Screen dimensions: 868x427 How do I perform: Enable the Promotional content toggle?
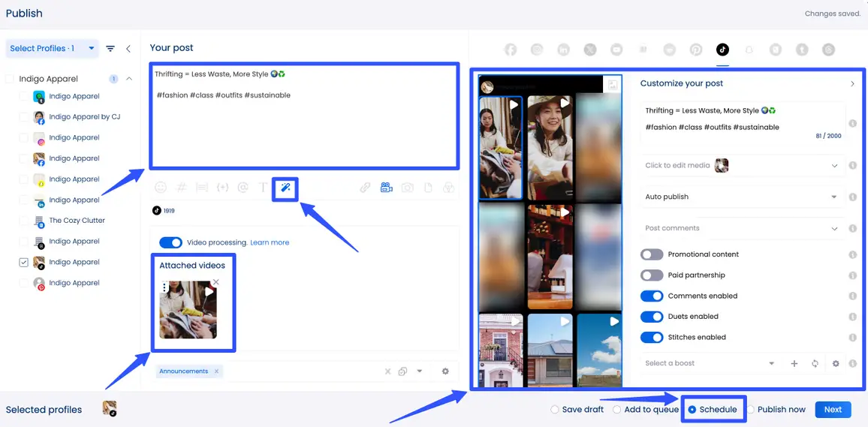point(652,254)
